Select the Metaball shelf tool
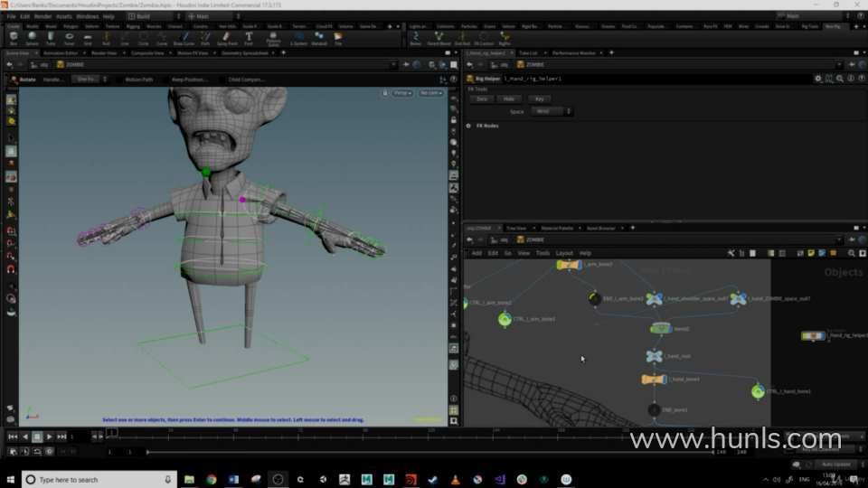 (319, 38)
